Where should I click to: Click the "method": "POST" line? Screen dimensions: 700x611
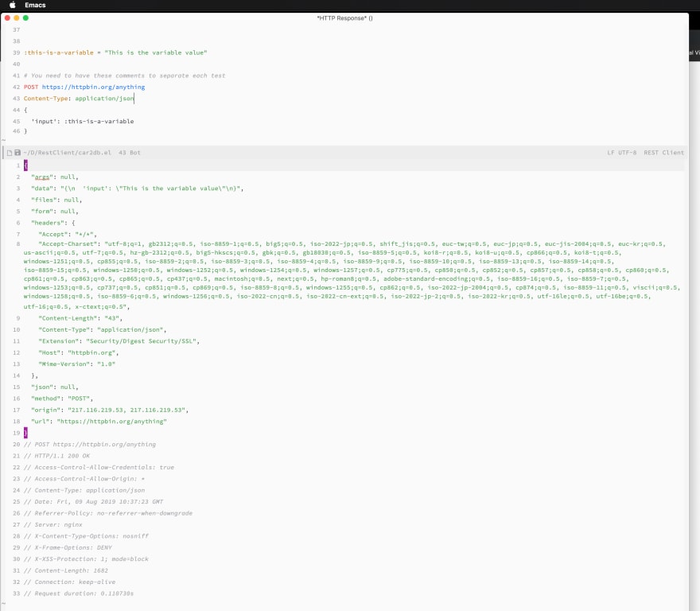62,399
